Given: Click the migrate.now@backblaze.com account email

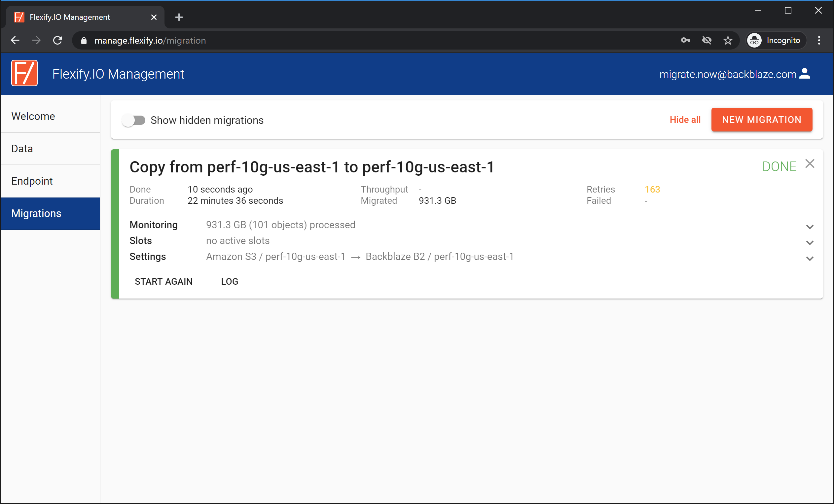Looking at the screenshot, I should (x=728, y=74).
